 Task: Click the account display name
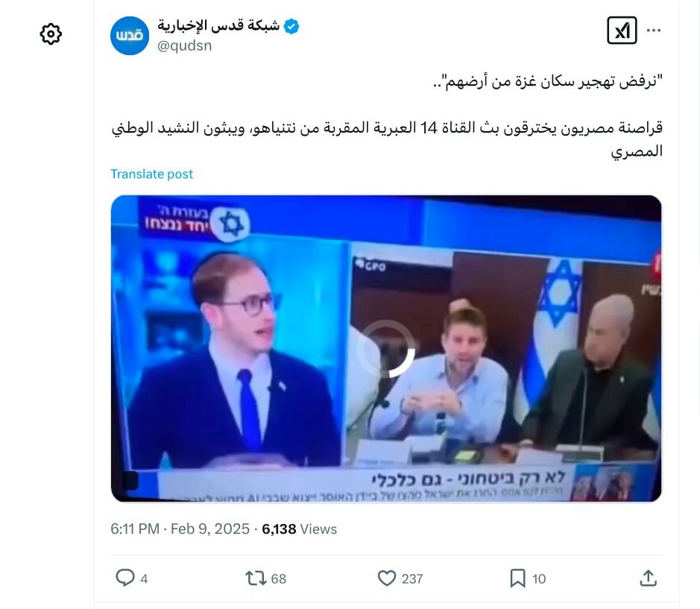pos(218,26)
